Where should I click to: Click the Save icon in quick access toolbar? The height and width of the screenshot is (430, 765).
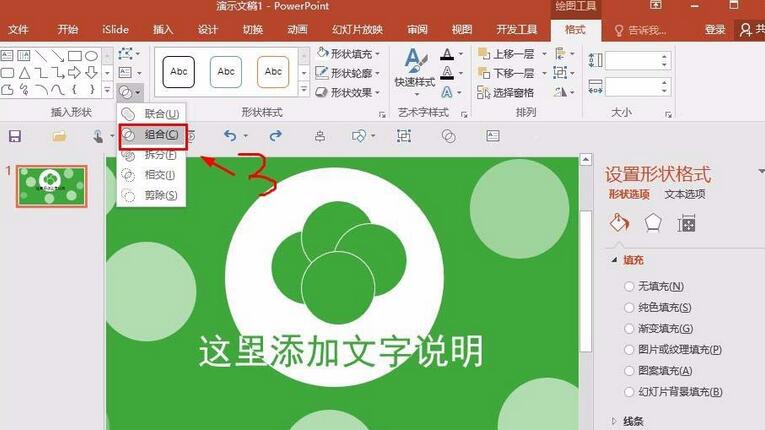(x=15, y=136)
